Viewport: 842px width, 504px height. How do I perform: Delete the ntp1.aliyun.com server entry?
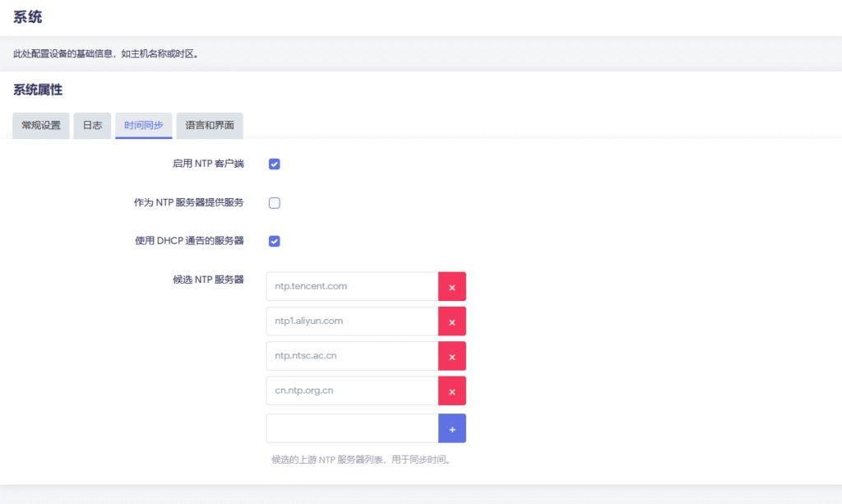(451, 321)
